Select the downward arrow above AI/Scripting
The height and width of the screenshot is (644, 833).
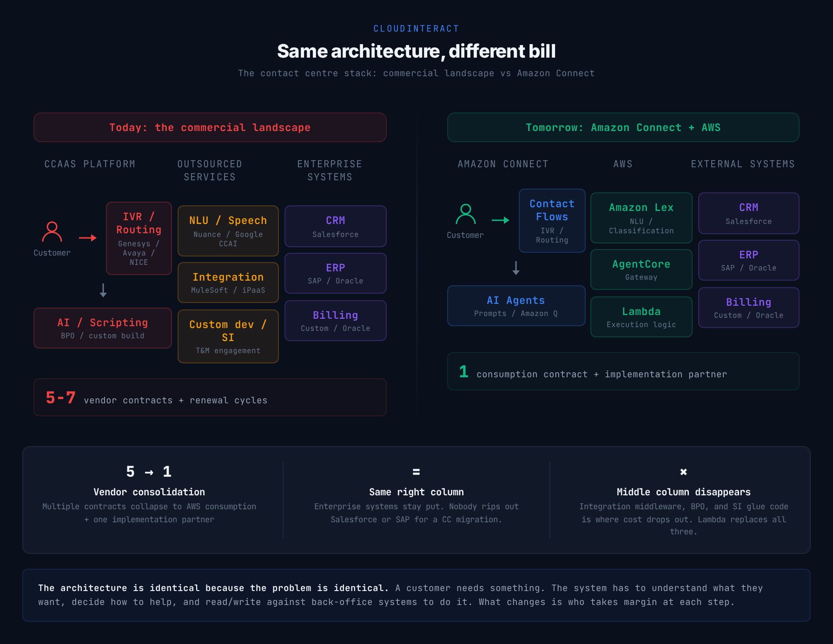tap(103, 290)
